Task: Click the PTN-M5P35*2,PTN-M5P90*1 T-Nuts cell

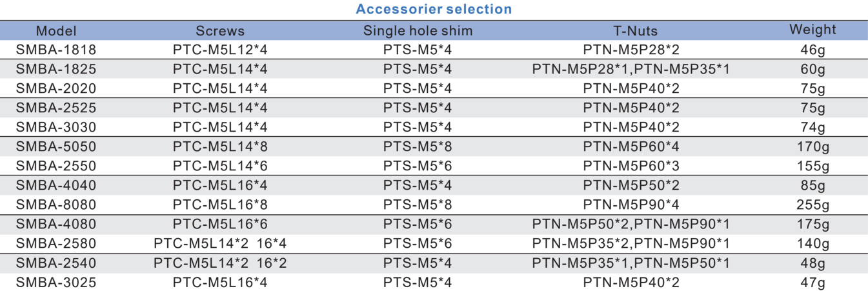Action: point(631,244)
